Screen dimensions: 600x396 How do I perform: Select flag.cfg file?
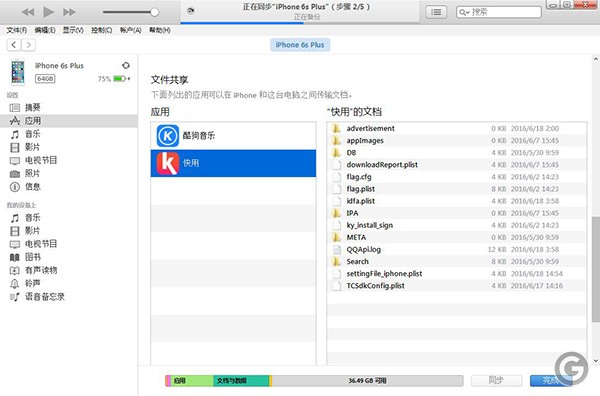[457, 177]
